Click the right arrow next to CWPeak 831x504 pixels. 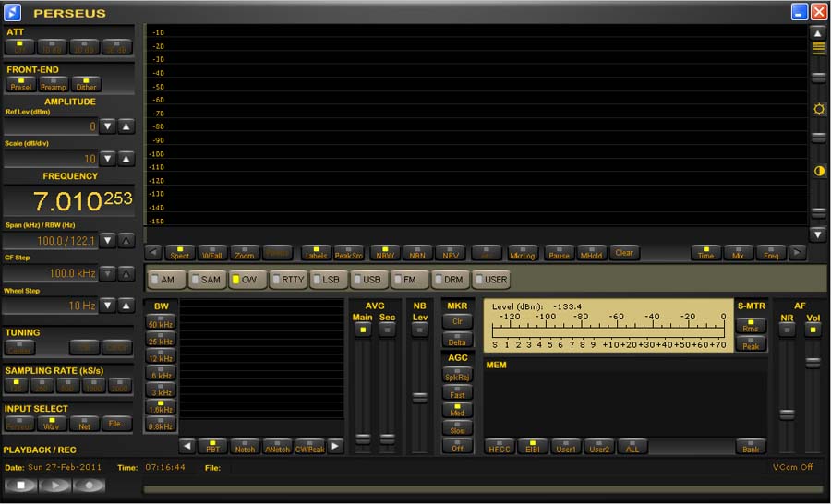tap(335, 446)
